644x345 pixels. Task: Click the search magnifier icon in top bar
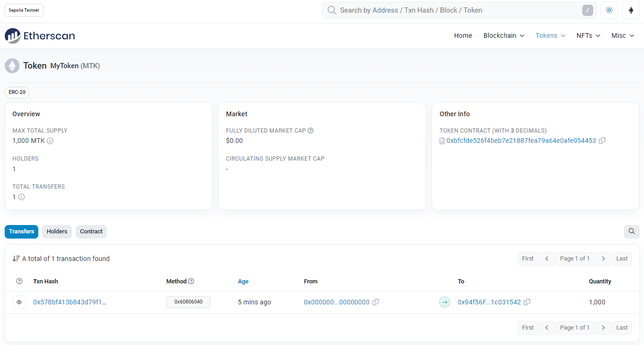[332, 10]
